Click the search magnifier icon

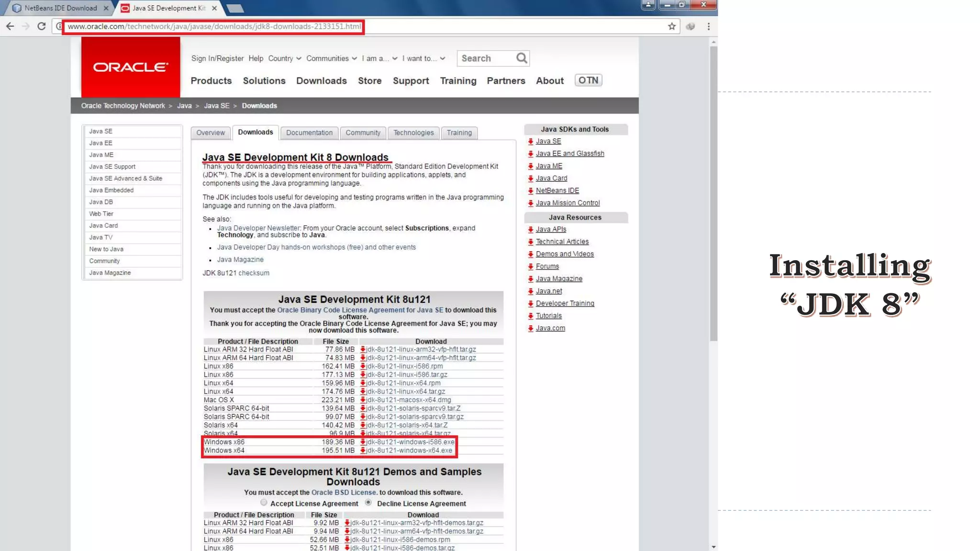522,58
